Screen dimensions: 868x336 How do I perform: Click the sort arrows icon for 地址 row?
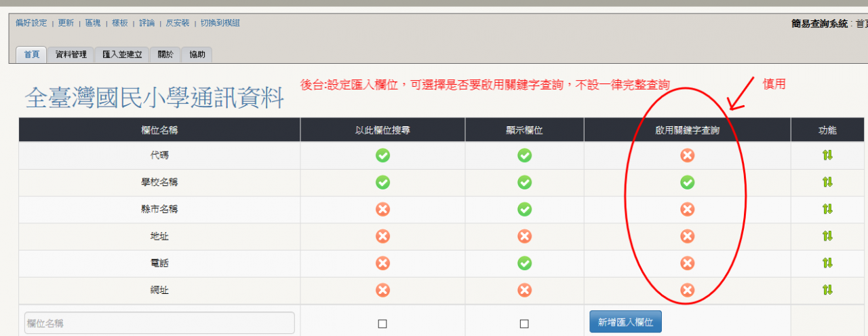[827, 236]
